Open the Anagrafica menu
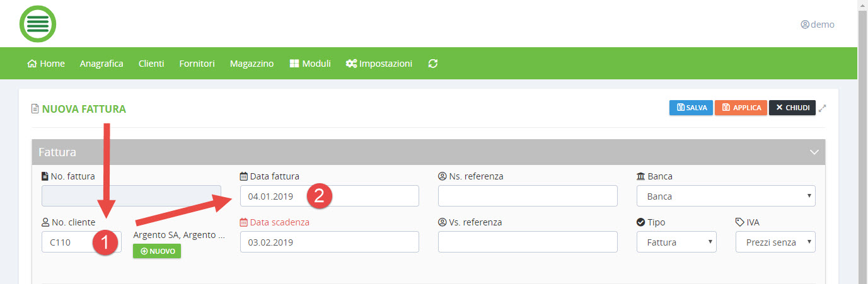Screen dimensions: 868x284 click(101, 64)
